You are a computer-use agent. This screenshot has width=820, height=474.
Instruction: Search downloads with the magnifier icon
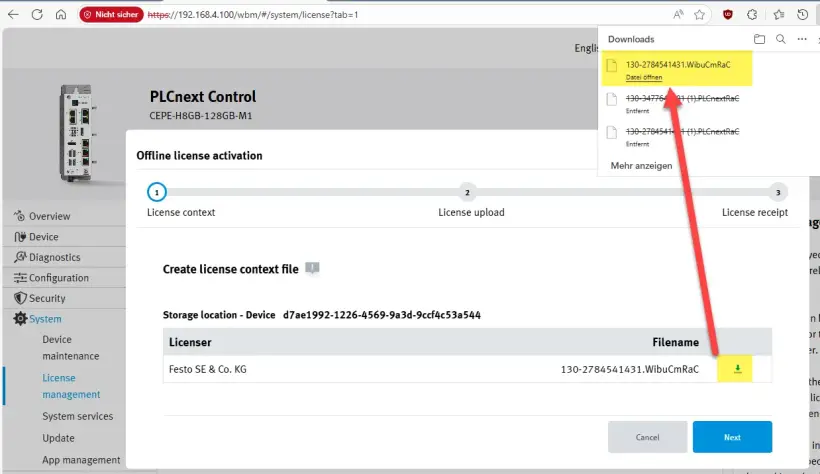click(781, 39)
